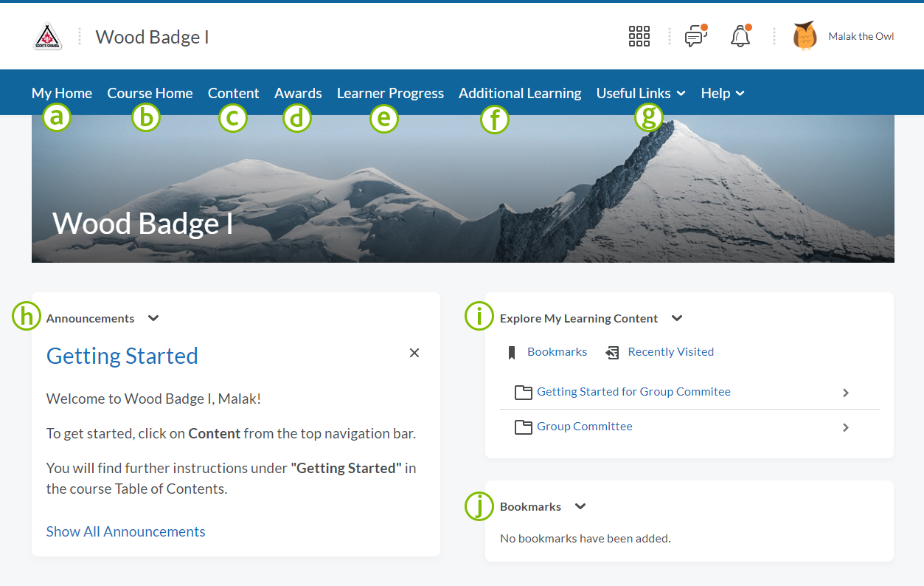The height and width of the screenshot is (586, 924).
Task: Click the Bookmarks ribbon icon in Explore widget
Action: click(512, 353)
